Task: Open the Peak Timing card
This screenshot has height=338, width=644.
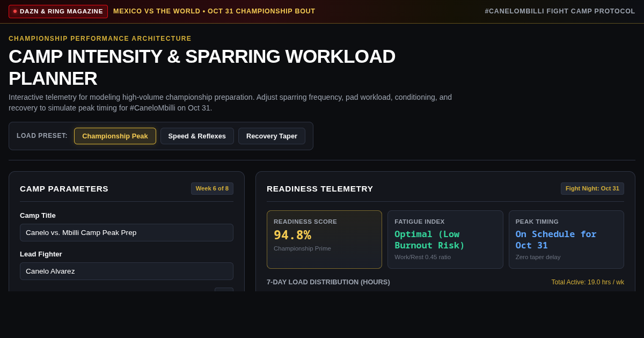Action: 566,239
